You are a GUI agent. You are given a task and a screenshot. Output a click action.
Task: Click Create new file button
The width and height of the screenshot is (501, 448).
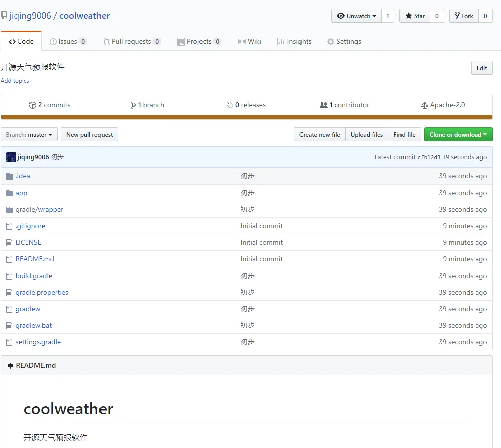pos(320,135)
